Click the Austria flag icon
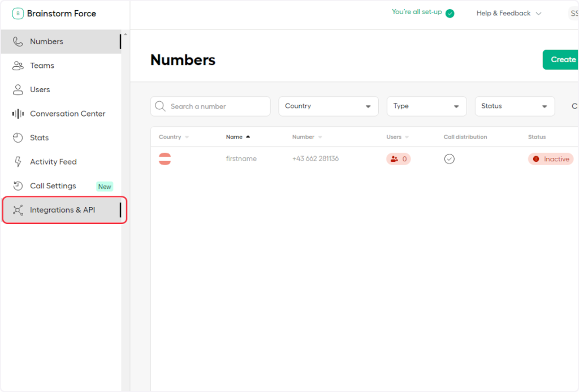The height and width of the screenshot is (392, 579). [165, 159]
